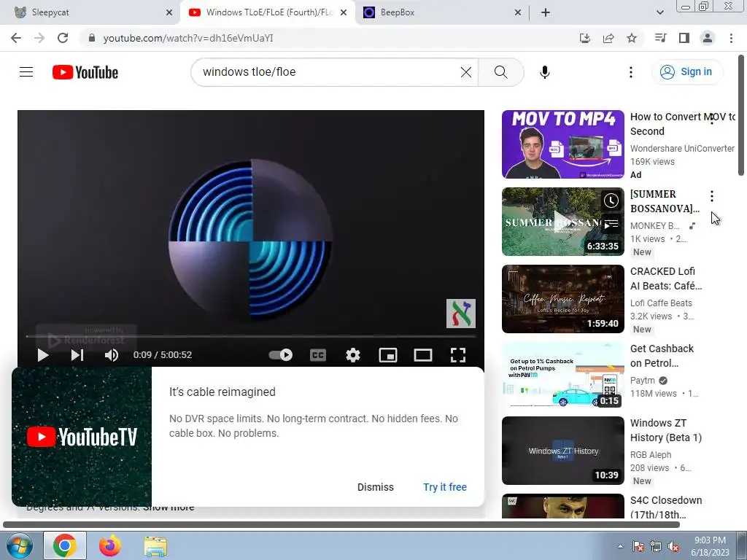
Task: Open options for MOV converter ad
Action: click(712, 119)
